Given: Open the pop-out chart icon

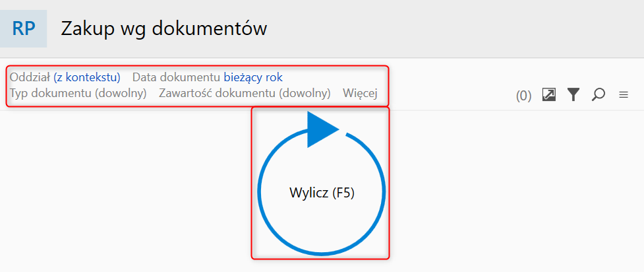Looking at the screenshot, I should click(x=548, y=95).
